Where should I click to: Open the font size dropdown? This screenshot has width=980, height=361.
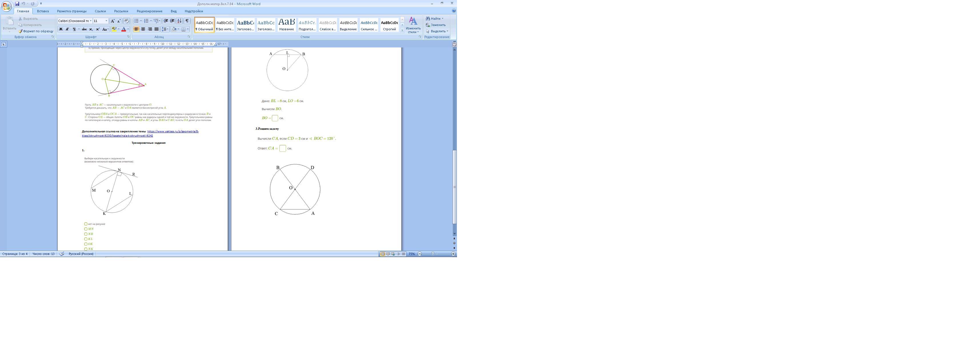[106, 21]
